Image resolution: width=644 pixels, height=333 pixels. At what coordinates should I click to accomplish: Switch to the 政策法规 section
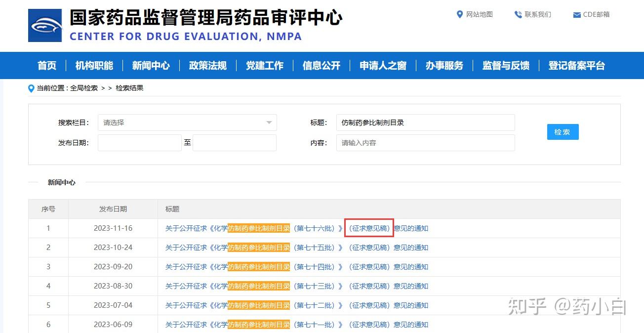(207, 65)
